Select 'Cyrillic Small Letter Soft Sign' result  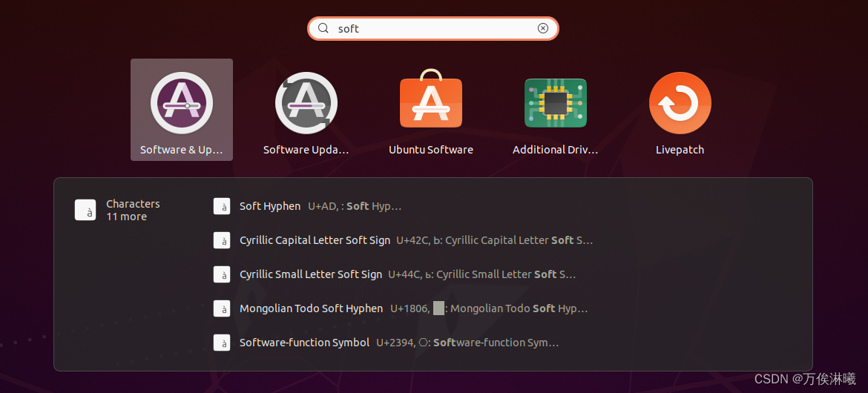point(311,274)
